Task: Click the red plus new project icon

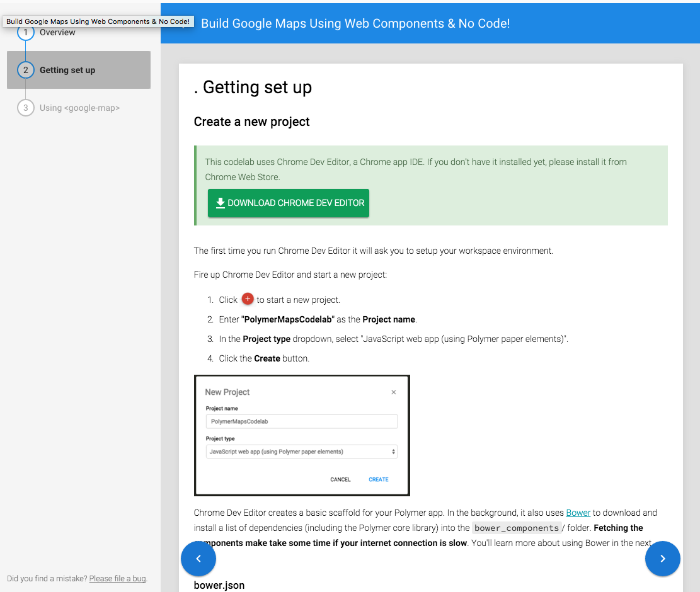Action: point(248,299)
